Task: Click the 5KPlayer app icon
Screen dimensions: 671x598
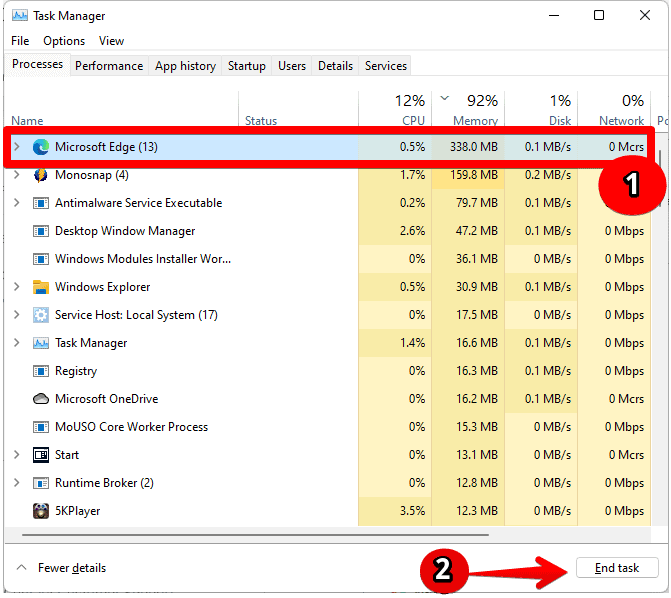Action: pos(41,511)
